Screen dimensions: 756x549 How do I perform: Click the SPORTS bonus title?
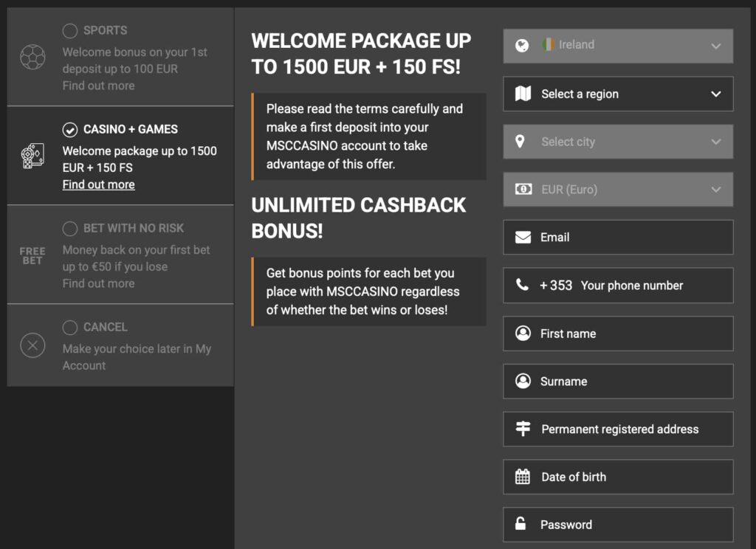point(105,30)
